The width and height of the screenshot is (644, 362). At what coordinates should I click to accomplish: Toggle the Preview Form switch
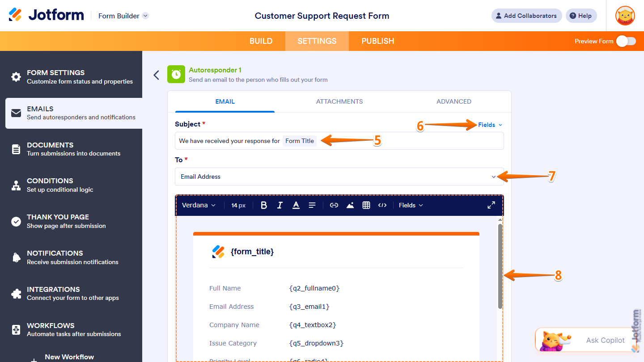(x=626, y=41)
